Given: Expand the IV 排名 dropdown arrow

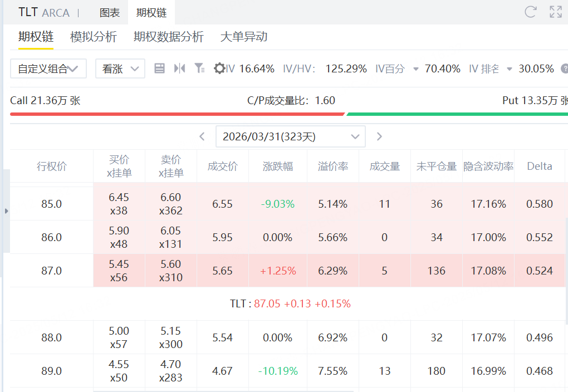Looking at the screenshot, I should 510,69.
